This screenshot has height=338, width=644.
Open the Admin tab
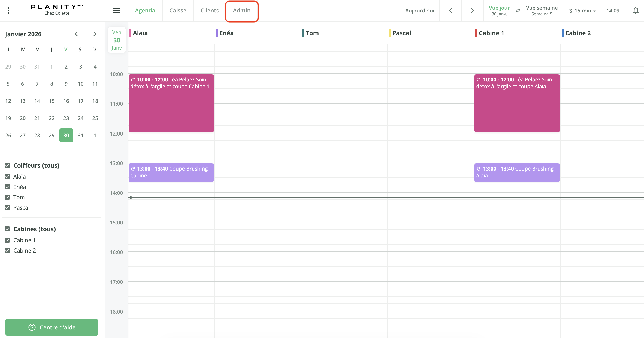pos(241,11)
